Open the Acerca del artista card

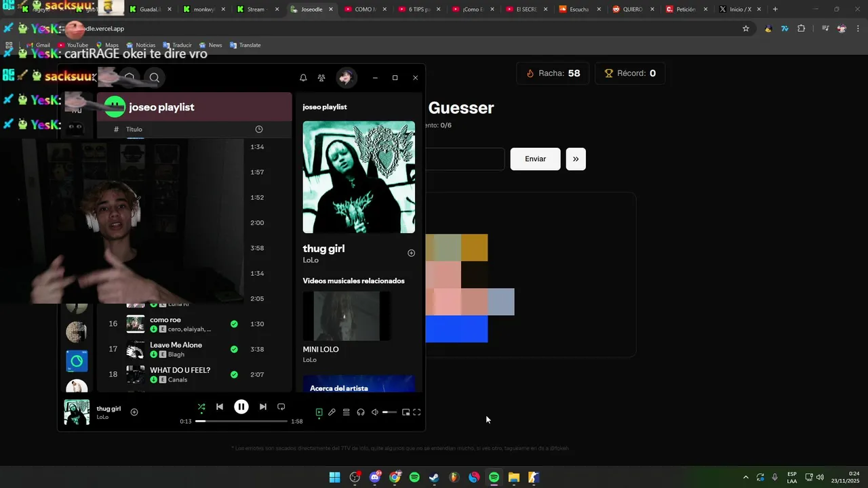click(x=359, y=384)
